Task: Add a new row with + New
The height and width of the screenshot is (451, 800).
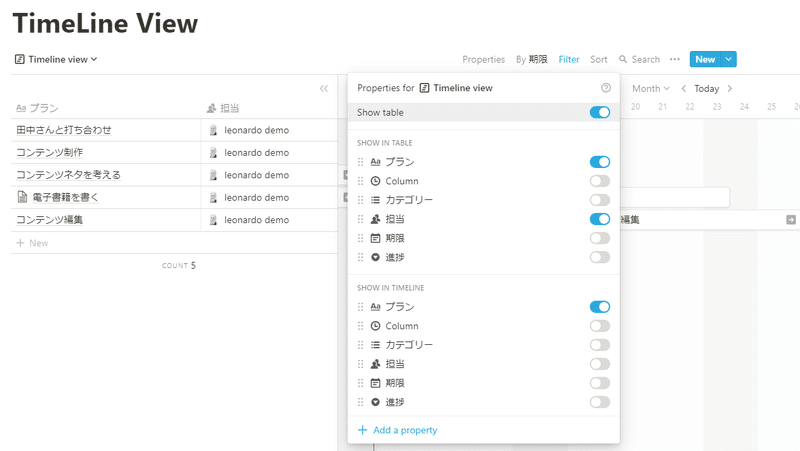Action: (32, 243)
